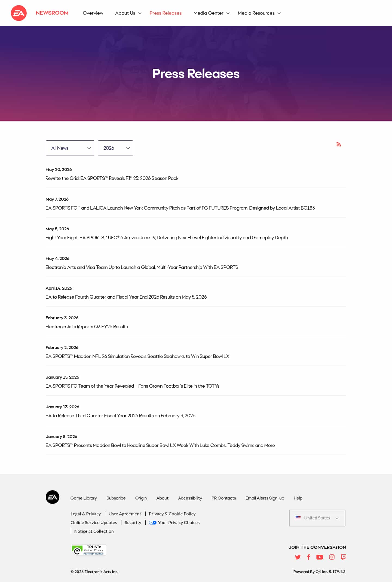Expand the Media Resources menu chevron

[279, 13]
